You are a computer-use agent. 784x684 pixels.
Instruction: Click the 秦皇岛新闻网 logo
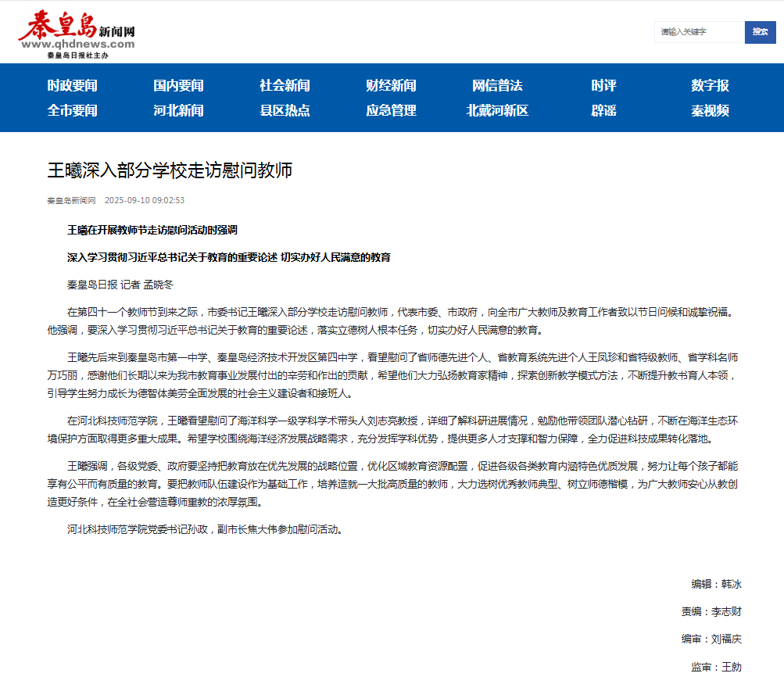[77, 34]
